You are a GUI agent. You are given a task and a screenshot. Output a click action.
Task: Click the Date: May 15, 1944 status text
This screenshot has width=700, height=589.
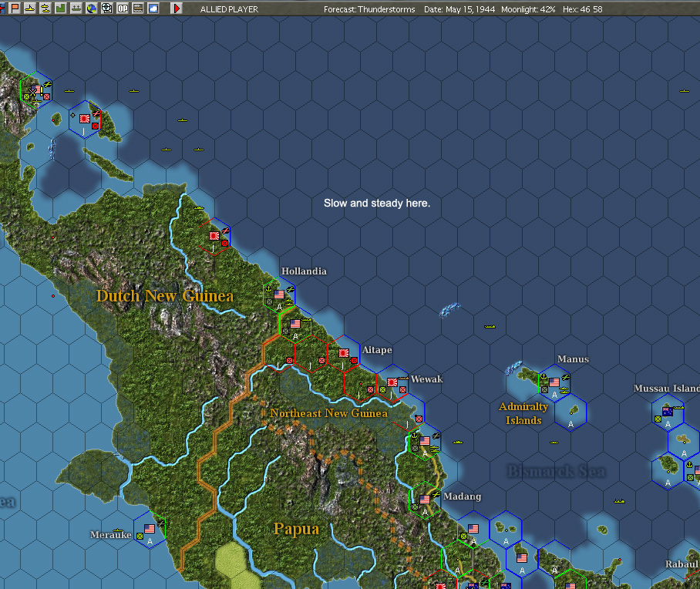pos(459,9)
